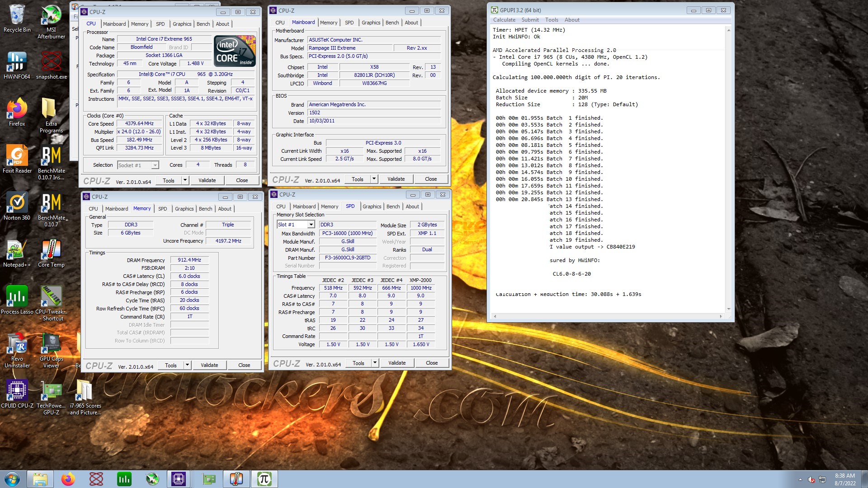The image size is (868, 488).
Task: Open the i7-965 Scores and Pictures folder
Action: point(85,398)
